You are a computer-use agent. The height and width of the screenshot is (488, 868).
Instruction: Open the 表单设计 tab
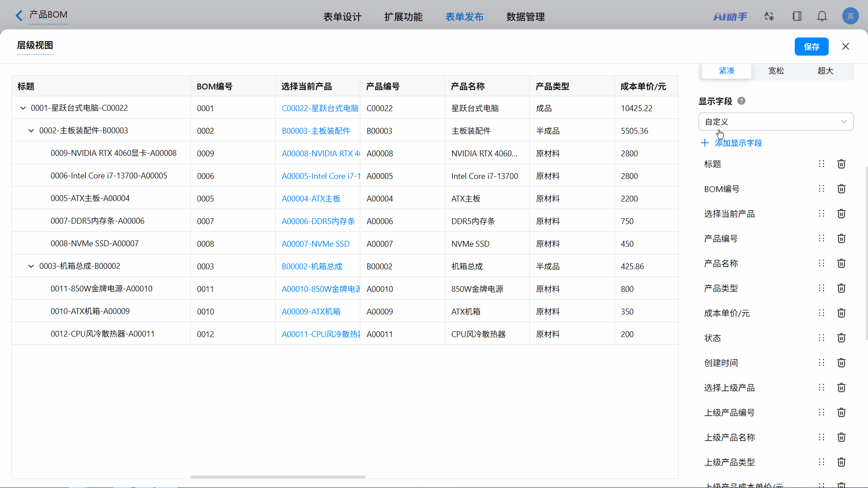pos(342,17)
